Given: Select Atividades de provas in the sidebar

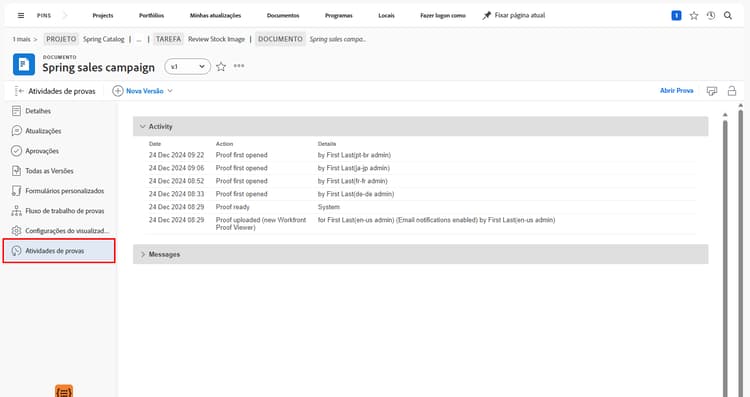Looking at the screenshot, I should coord(59,251).
